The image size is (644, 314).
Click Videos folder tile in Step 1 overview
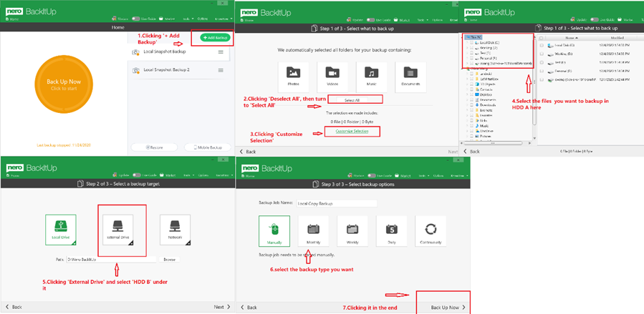(332, 77)
